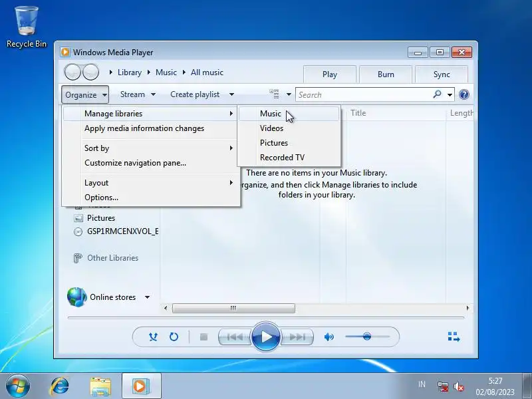Screen dimensions: 532x399
Task: Click All music in the breadcrumb
Action: tap(207, 72)
